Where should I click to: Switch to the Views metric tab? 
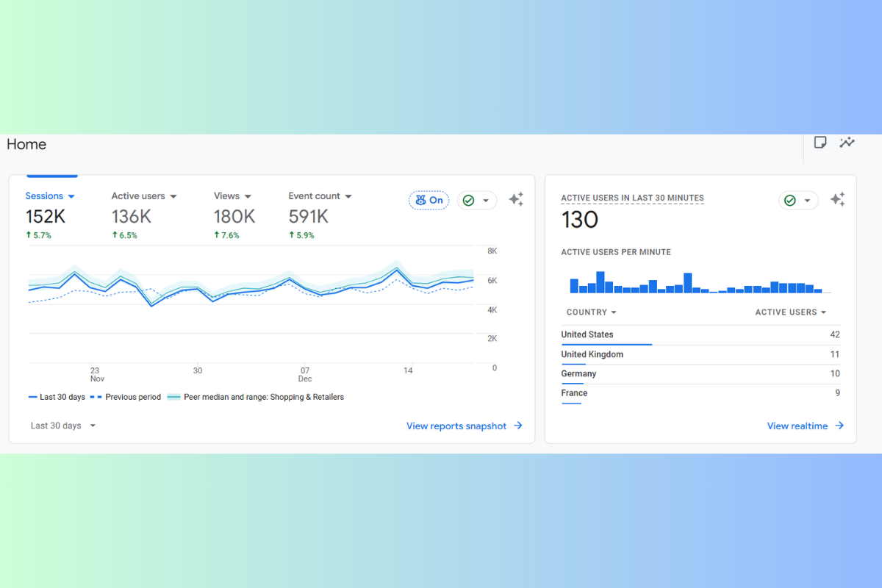click(x=232, y=196)
